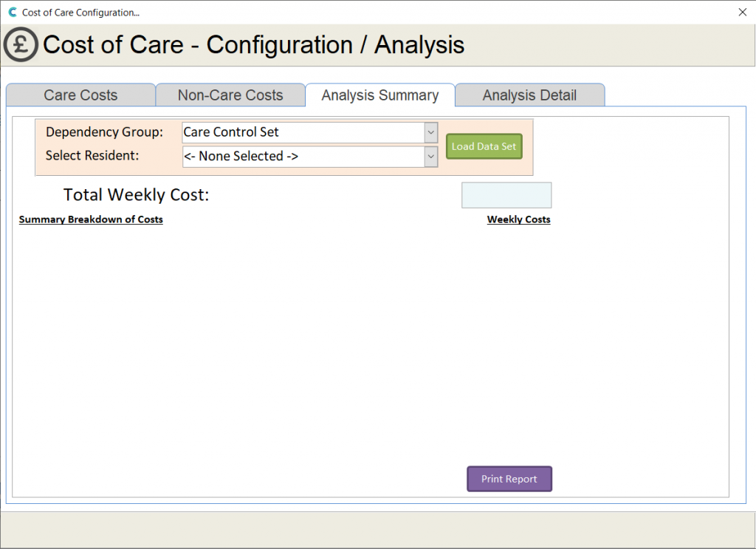Viewport: 756px width, 549px height.
Task: Expand the Select Resident dropdown arrow
Action: pyautogui.click(x=431, y=157)
